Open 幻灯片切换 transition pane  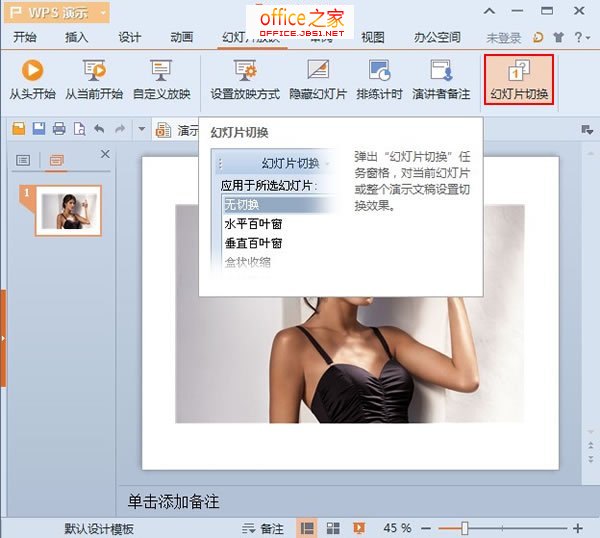[x=519, y=80]
